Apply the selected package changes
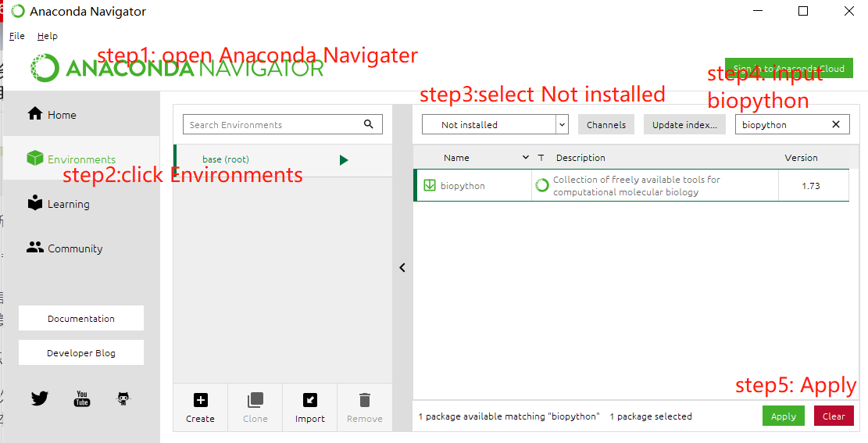868x443 pixels. [x=784, y=416]
